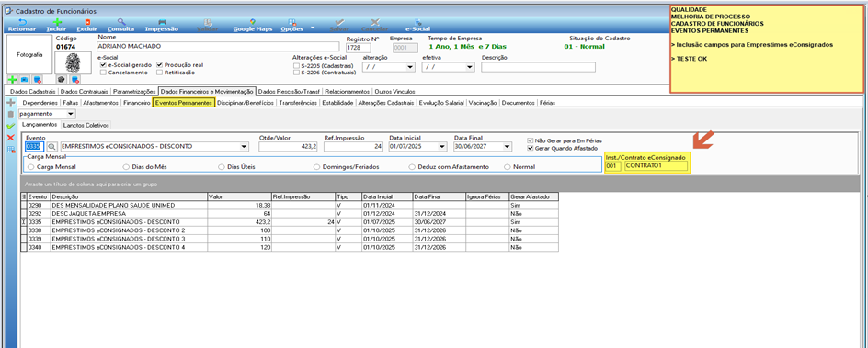The image size is (868, 348).
Task: Expand the pagamento dropdown
Action: [70, 114]
